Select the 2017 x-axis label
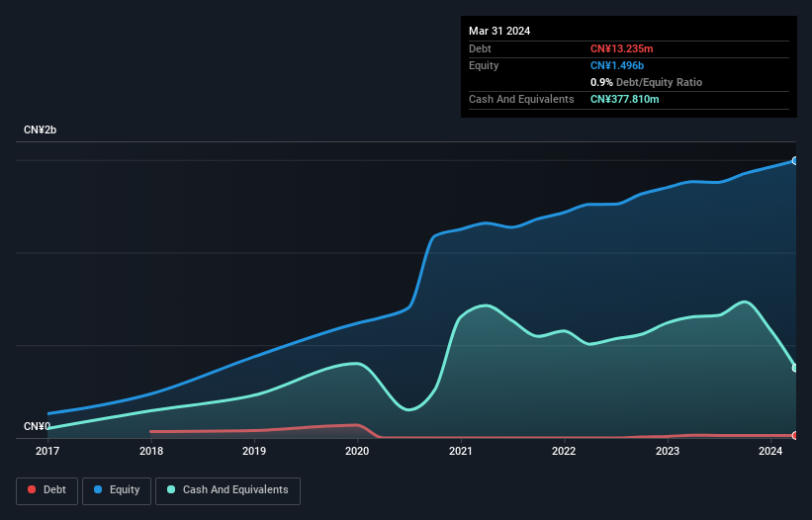Viewport: 812px width, 520px height. click(47, 452)
